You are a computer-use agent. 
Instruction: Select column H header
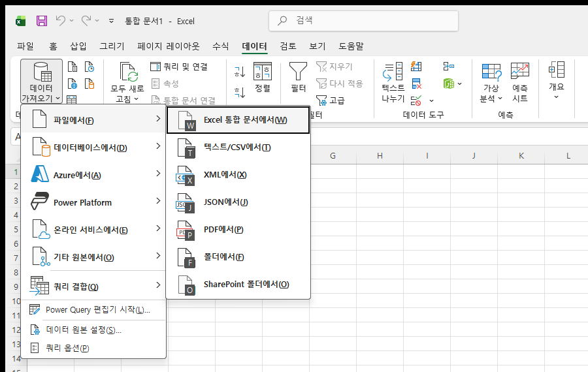coord(380,156)
